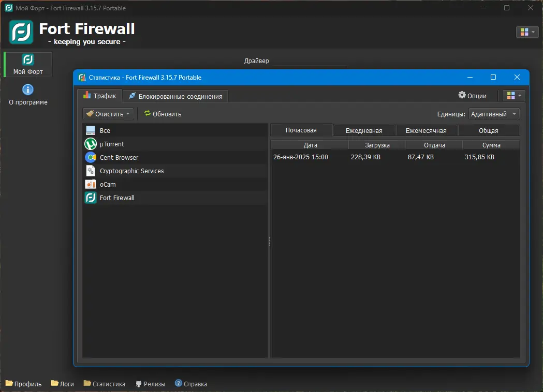The width and height of the screenshot is (543, 392).
Task: Switch to the Ежедневная tab
Action: click(x=364, y=130)
